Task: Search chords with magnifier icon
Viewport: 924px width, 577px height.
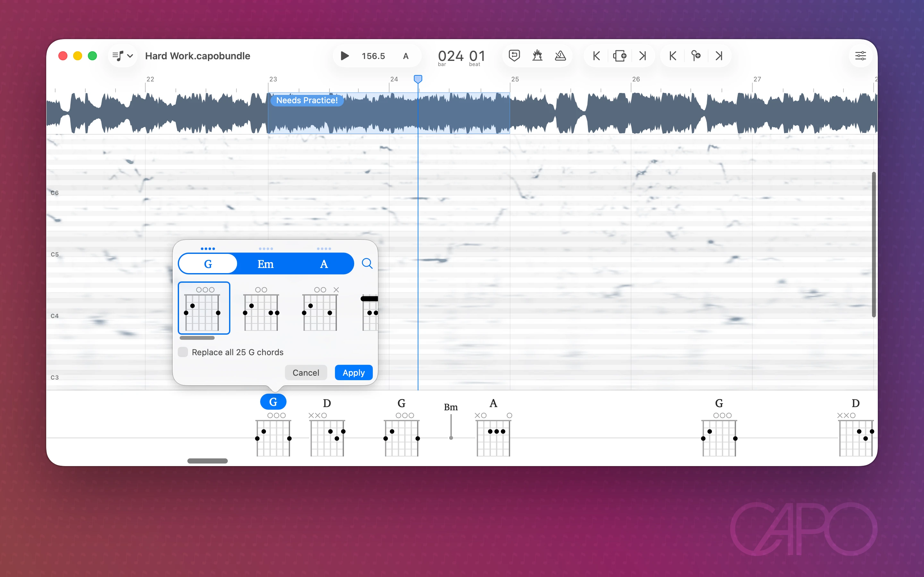Action: click(367, 263)
